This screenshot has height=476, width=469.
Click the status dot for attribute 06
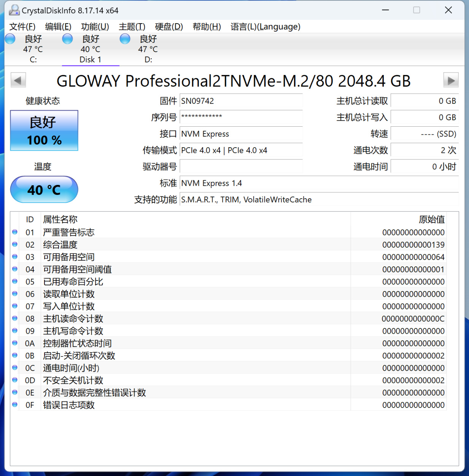15,293
